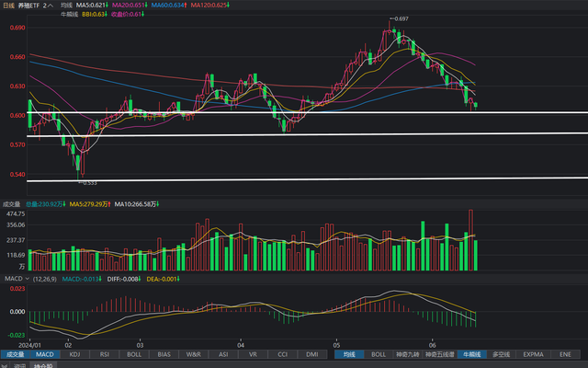Click the 05 month axis marker
Screen dimensions: 588x368
click(336, 345)
